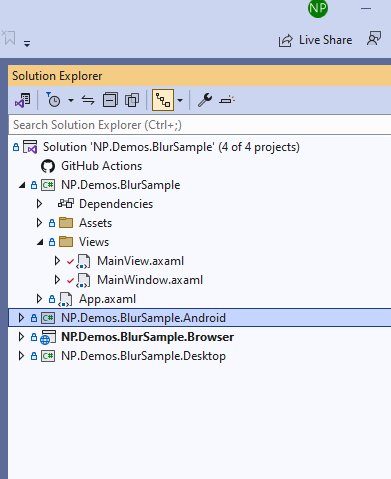Open Live Share
Screen dimensions: 391x479
pyautogui.click(x=315, y=40)
